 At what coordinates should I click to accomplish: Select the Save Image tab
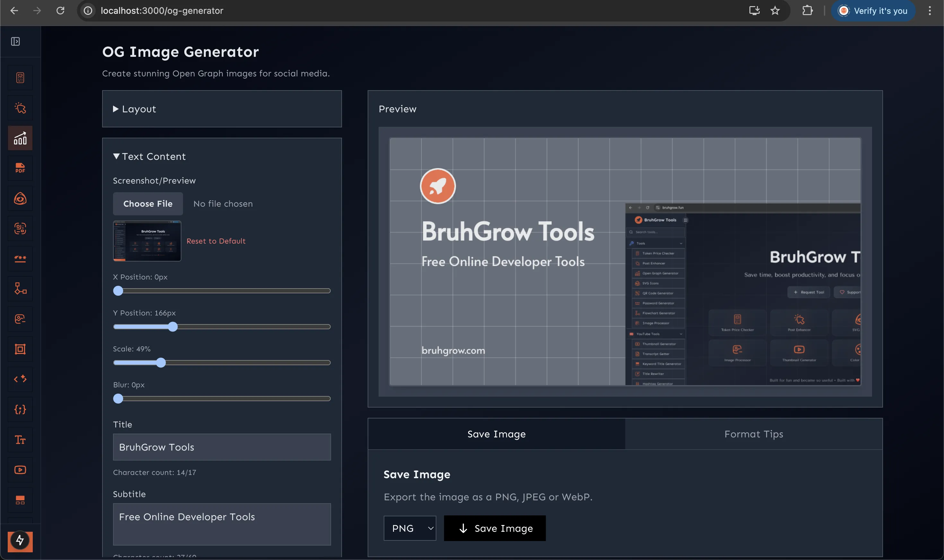pyautogui.click(x=496, y=434)
